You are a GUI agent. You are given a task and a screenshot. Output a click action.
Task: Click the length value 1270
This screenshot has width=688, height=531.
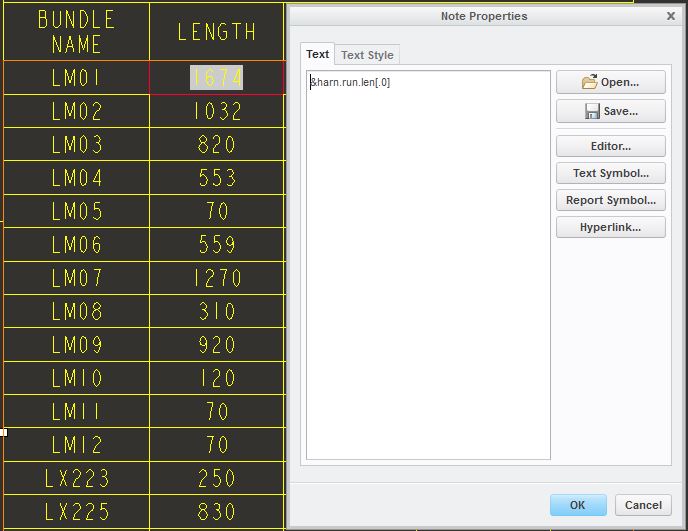[x=218, y=278]
